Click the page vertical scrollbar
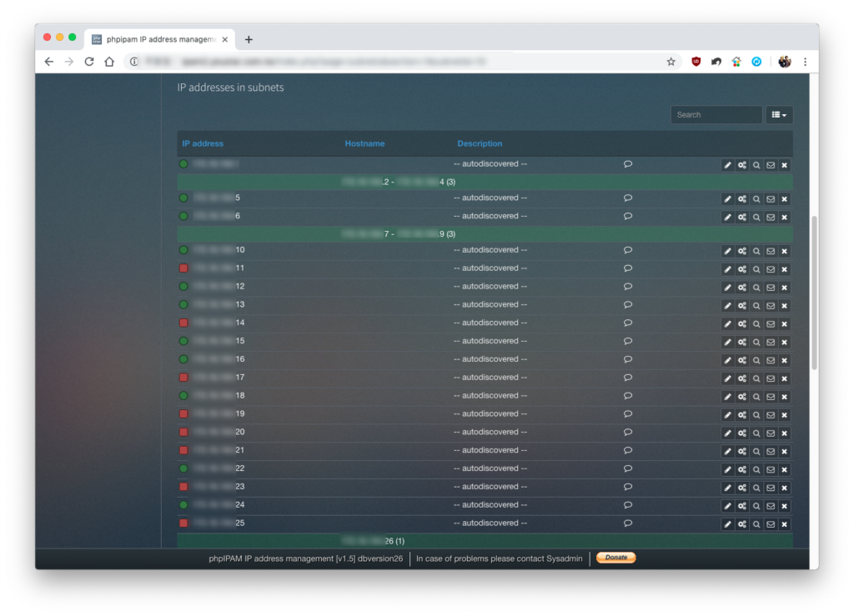The width and height of the screenshot is (854, 616). (x=814, y=293)
